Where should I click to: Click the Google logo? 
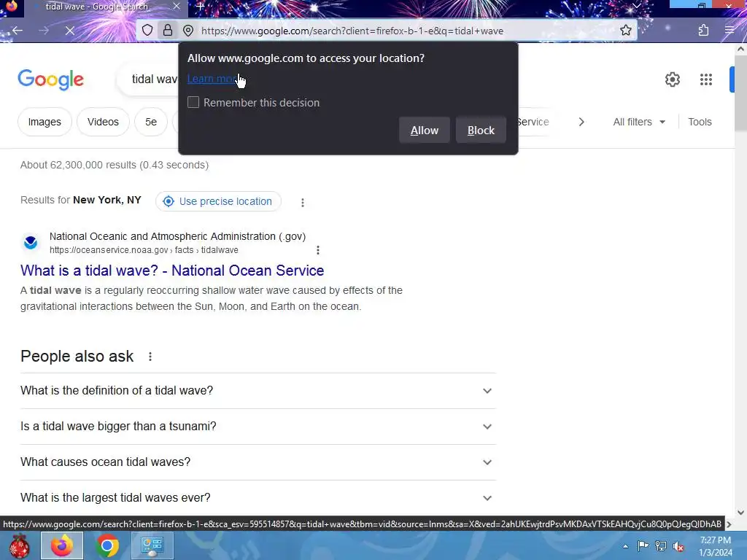[x=51, y=79]
